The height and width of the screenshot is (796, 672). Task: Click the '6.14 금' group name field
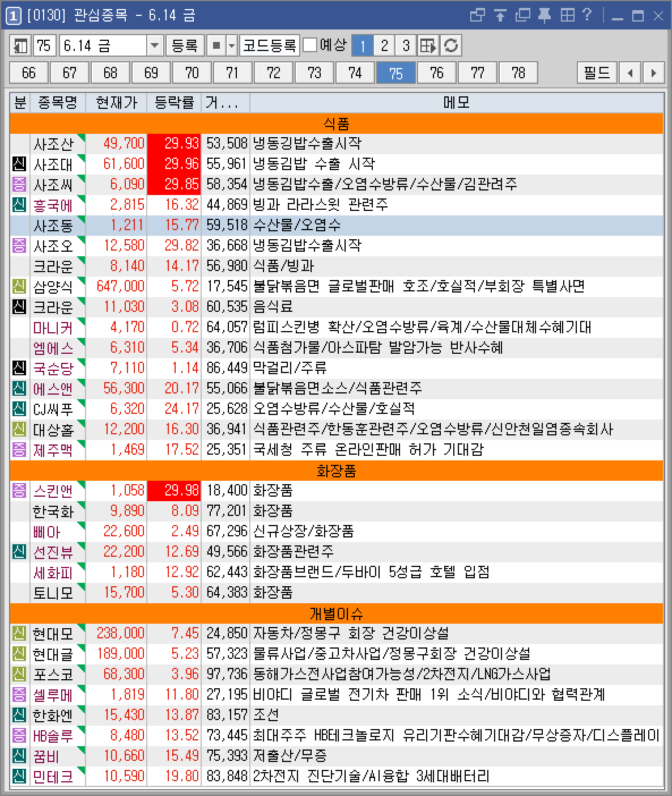pyautogui.click(x=104, y=45)
